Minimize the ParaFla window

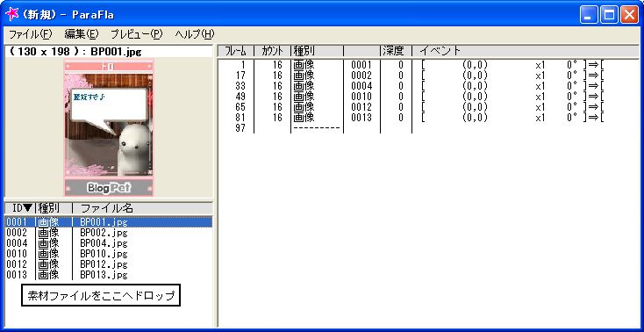pyautogui.click(x=589, y=15)
